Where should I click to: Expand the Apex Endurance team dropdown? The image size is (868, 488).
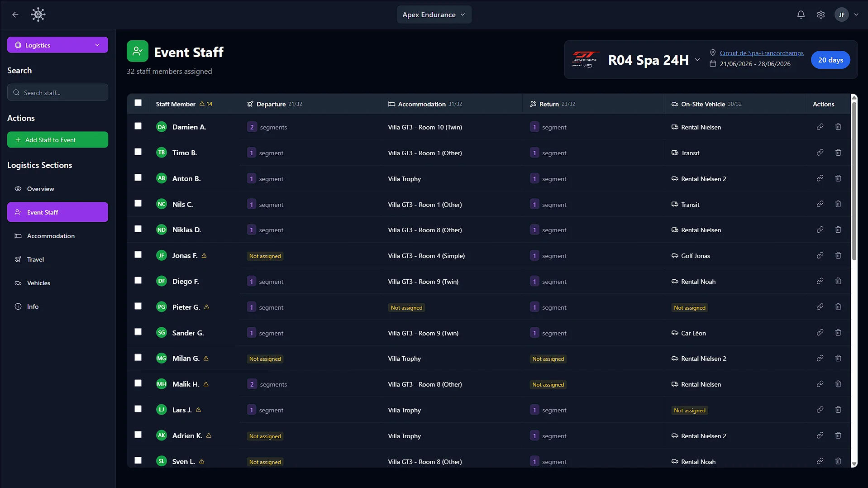pos(434,14)
